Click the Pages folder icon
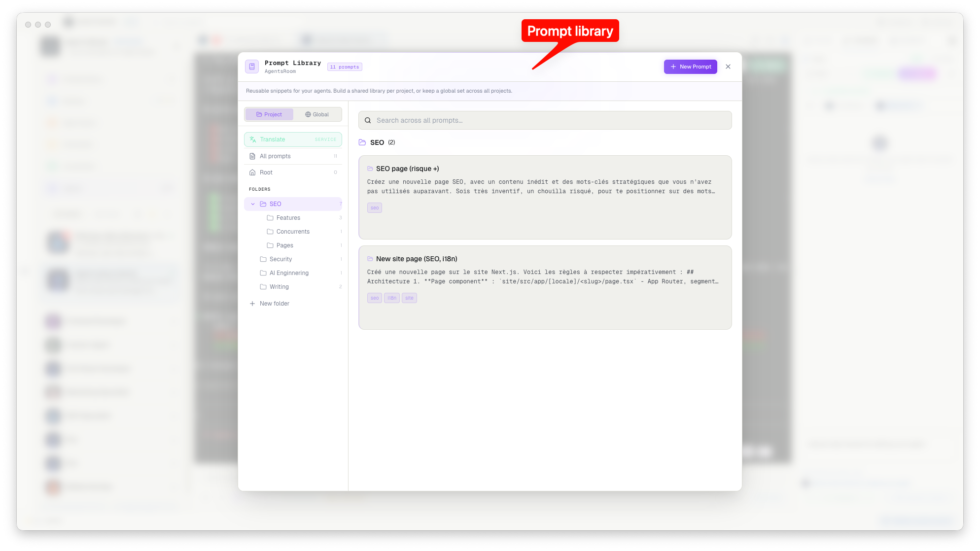980x551 pixels. [x=270, y=245]
